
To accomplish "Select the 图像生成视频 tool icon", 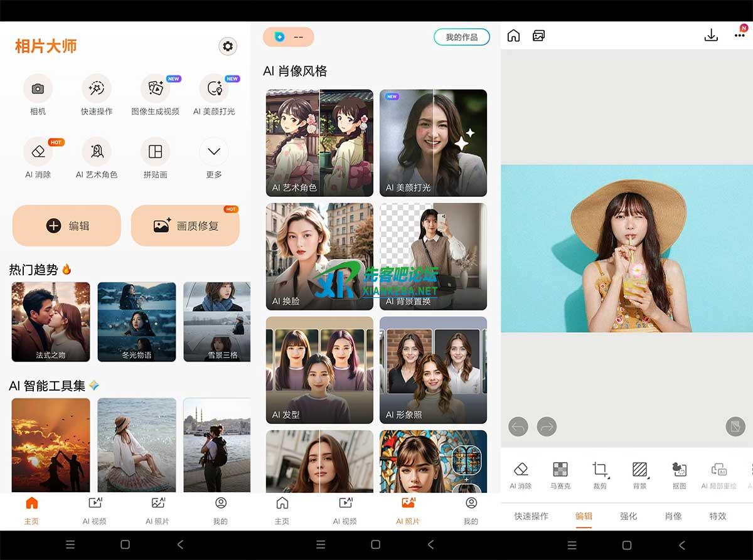I will pyautogui.click(x=155, y=89).
